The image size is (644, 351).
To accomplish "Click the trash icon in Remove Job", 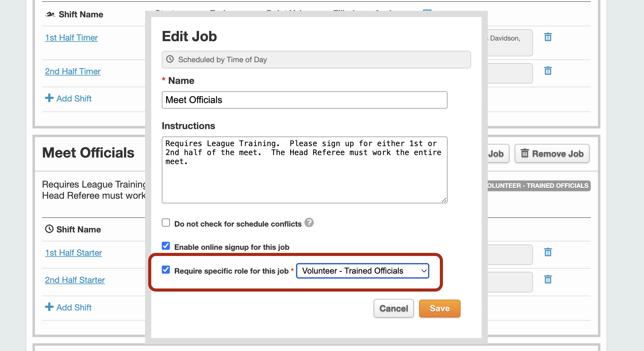I will tap(525, 153).
